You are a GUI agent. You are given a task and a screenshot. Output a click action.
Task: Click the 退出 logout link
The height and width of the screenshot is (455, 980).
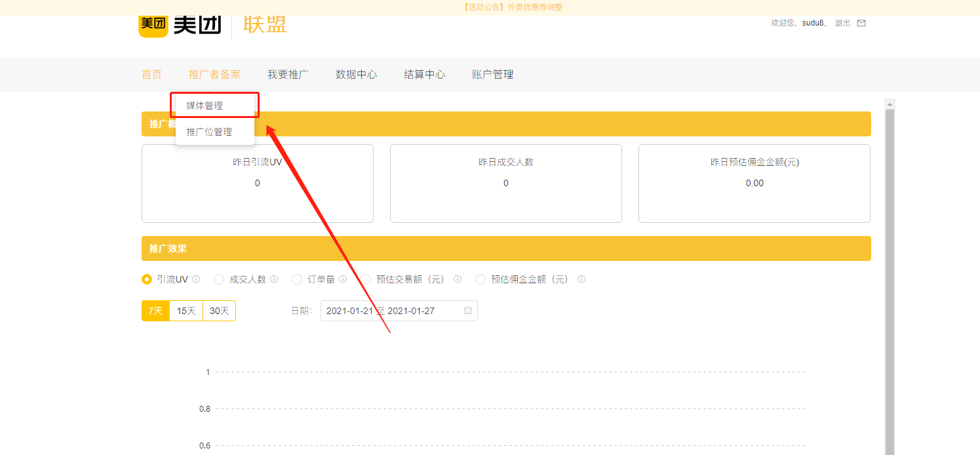[842, 23]
